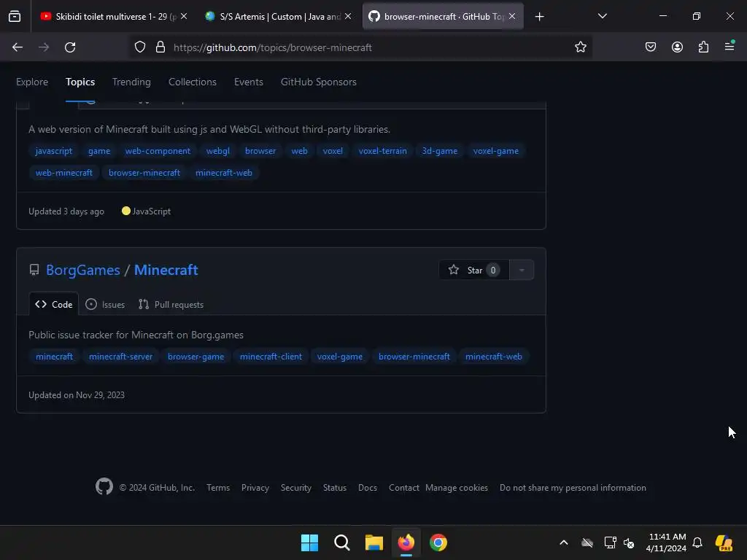Open footer Status link

point(335,488)
